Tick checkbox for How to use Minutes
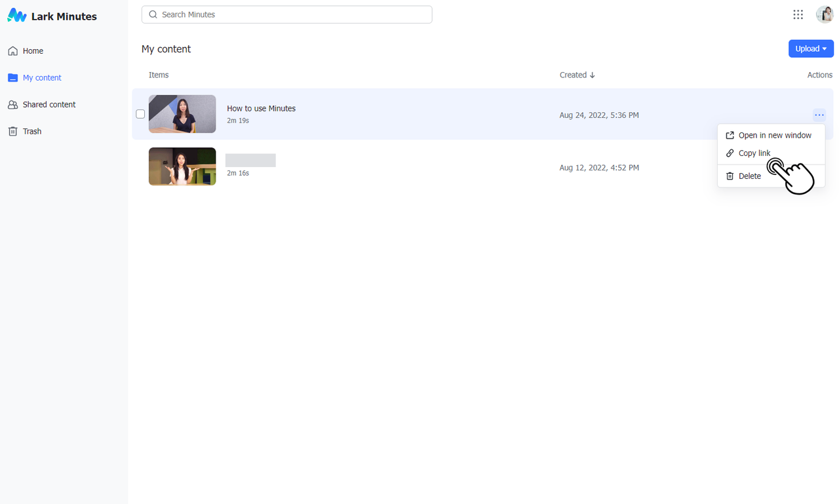This screenshot has width=839, height=504. (140, 114)
